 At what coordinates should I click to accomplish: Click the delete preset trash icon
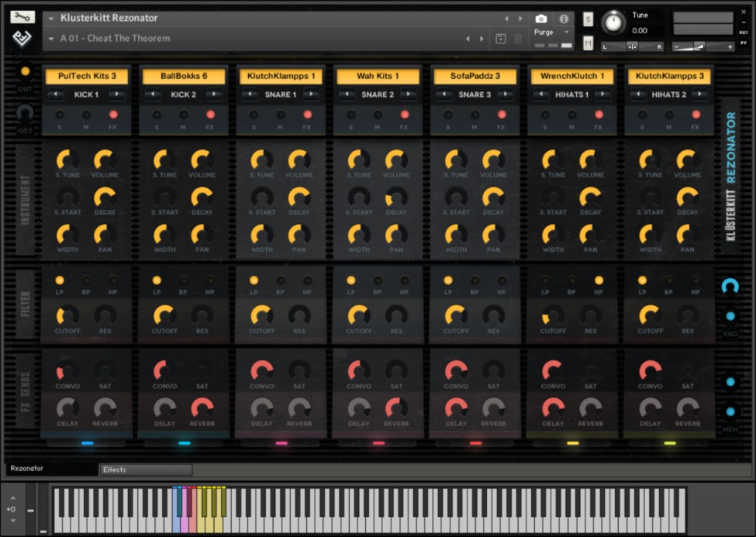518,39
